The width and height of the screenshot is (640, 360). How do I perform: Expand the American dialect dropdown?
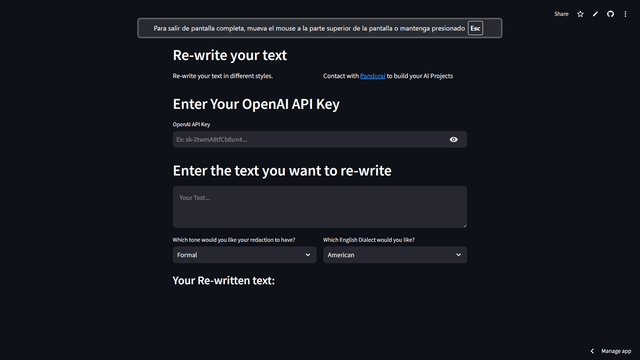point(395,255)
